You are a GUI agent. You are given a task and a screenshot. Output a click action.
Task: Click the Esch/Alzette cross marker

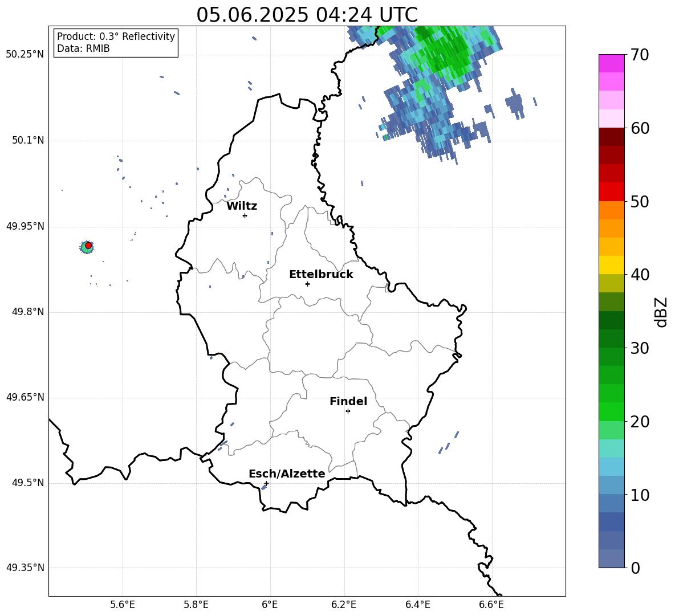(x=266, y=483)
